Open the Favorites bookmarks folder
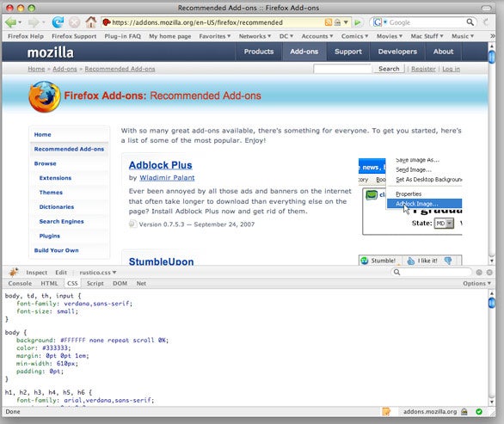 (x=215, y=36)
